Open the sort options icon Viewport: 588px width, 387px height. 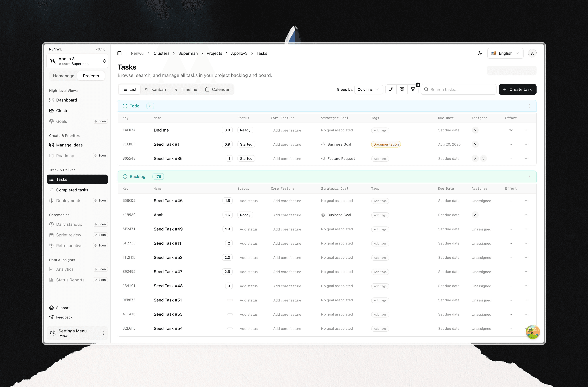391,89
